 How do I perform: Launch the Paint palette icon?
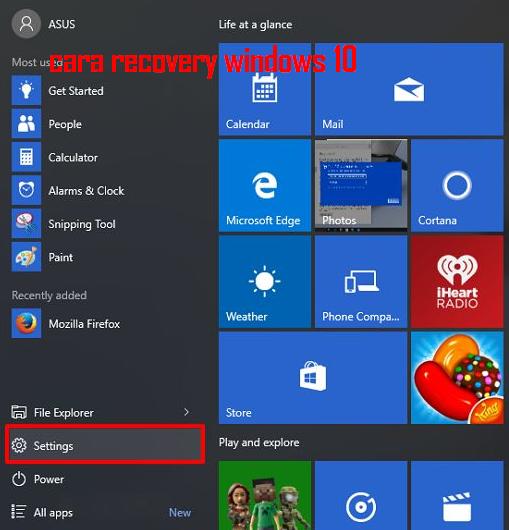click(x=26, y=257)
